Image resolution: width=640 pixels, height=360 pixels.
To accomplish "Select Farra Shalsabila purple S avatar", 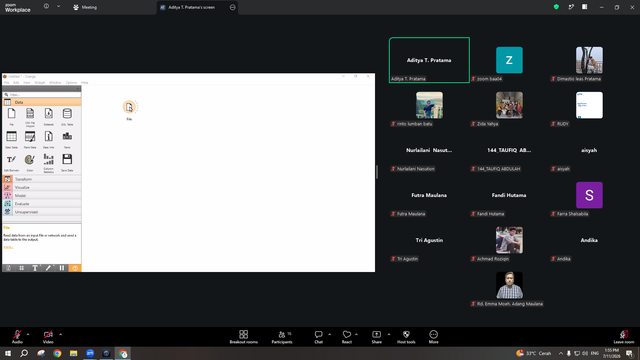I will (589, 195).
